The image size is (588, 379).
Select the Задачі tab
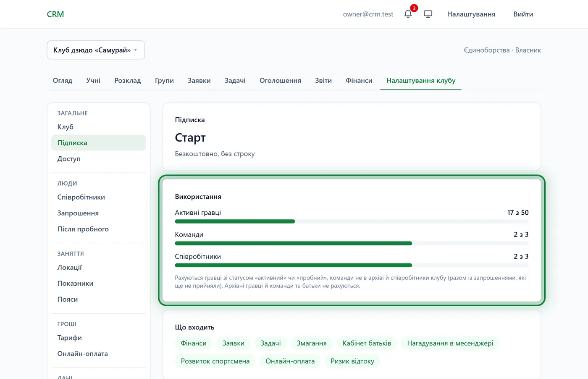click(235, 80)
